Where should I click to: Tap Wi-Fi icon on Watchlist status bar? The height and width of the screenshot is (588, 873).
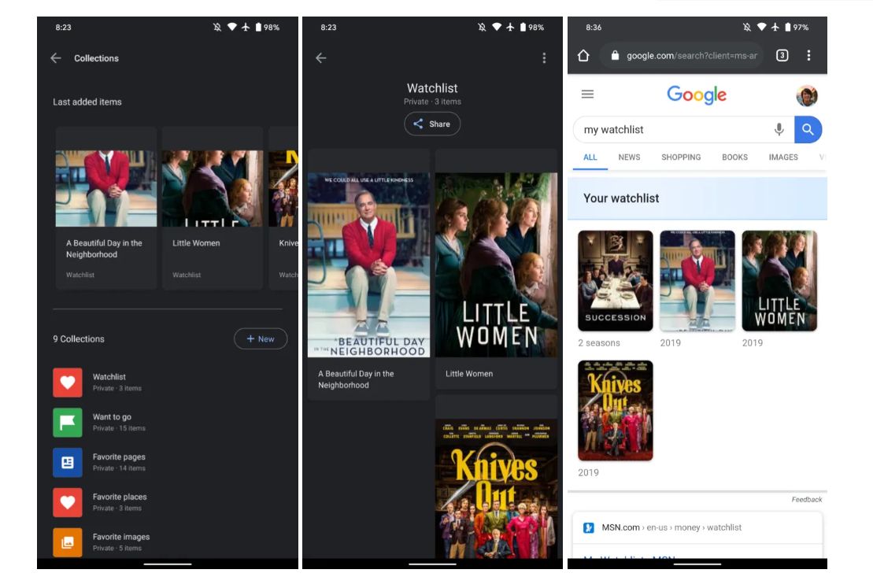(497, 27)
